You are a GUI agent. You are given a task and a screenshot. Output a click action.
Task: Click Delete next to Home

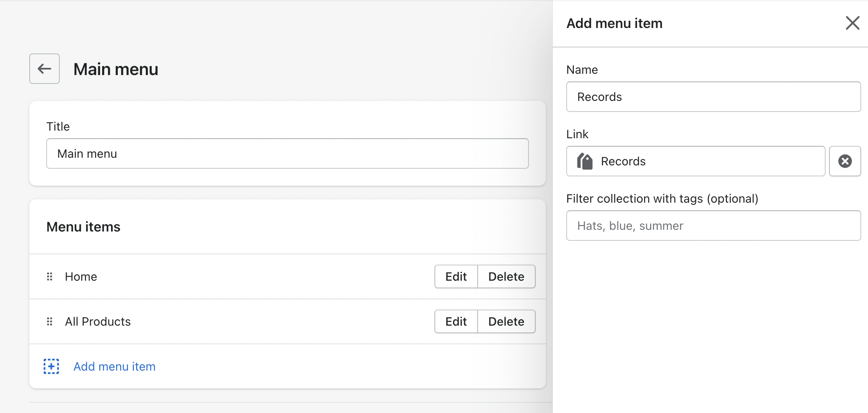pyautogui.click(x=506, y=276)
